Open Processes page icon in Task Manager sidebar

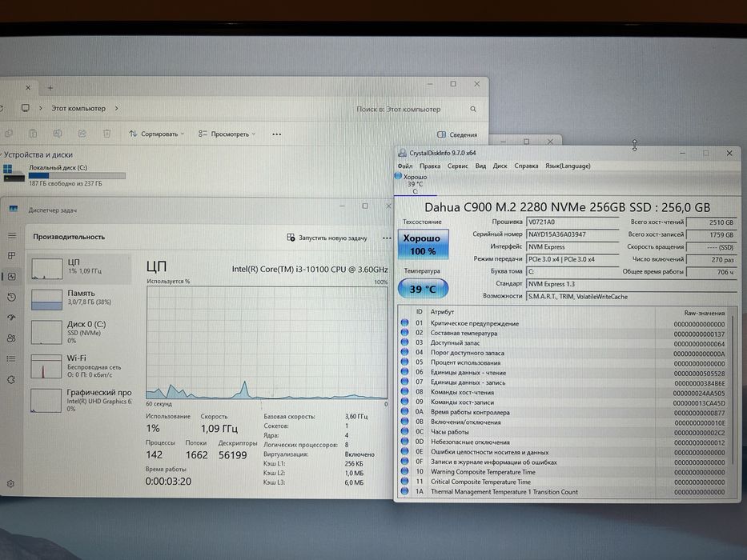(x=12, y=256)
